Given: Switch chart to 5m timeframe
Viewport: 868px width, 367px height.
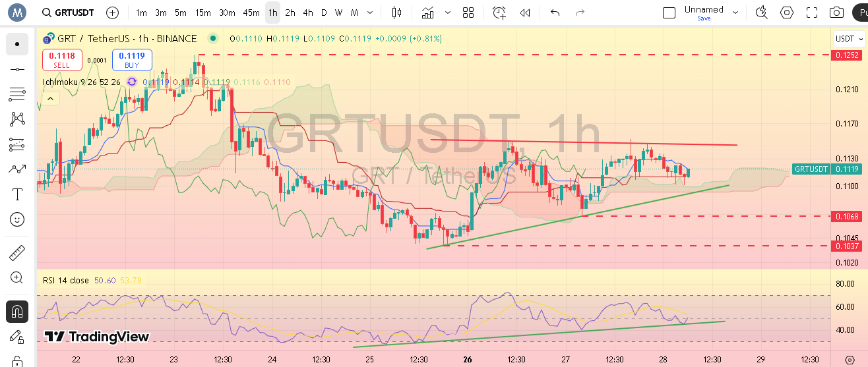Looking at the screenshot, I should [x=180, y=13].
